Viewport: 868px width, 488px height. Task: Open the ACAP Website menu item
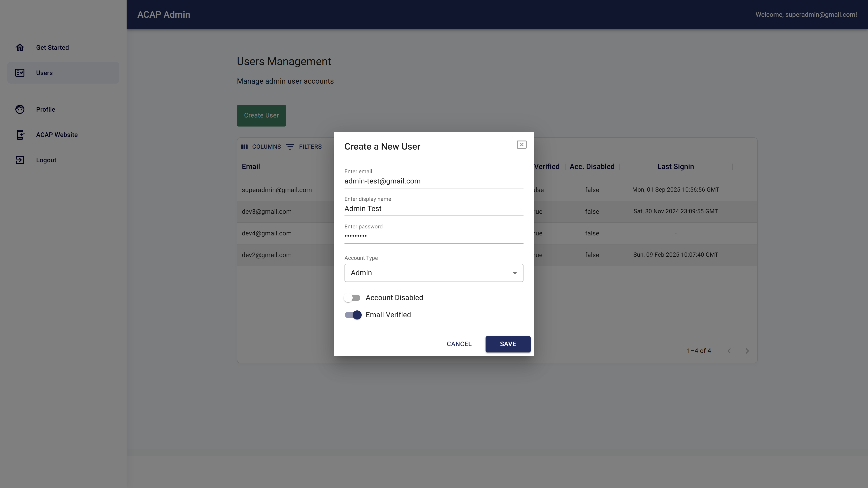pos(57,135)
